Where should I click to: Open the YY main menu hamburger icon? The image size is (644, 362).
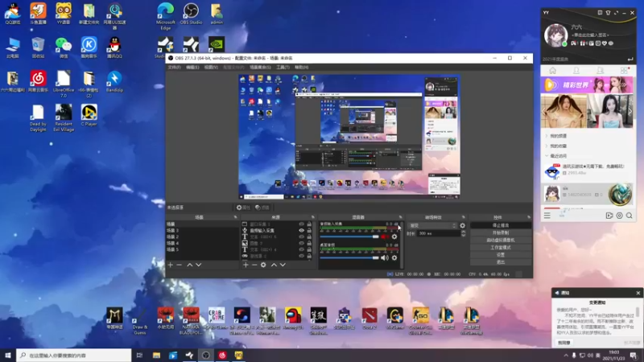(x=547, y=216)
